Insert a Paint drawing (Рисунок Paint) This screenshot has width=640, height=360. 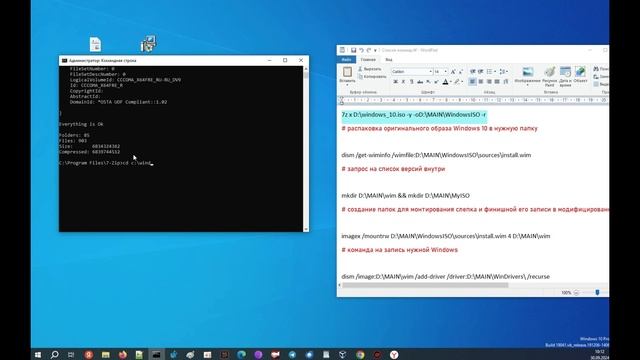click(550, 72)
